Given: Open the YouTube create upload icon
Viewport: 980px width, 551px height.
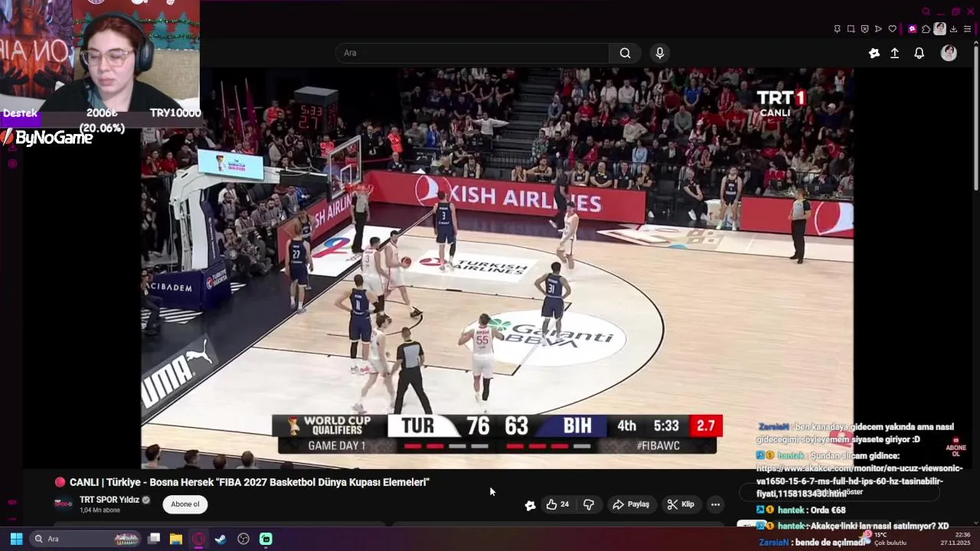Looking at the screenshot, I should [894, 53].
